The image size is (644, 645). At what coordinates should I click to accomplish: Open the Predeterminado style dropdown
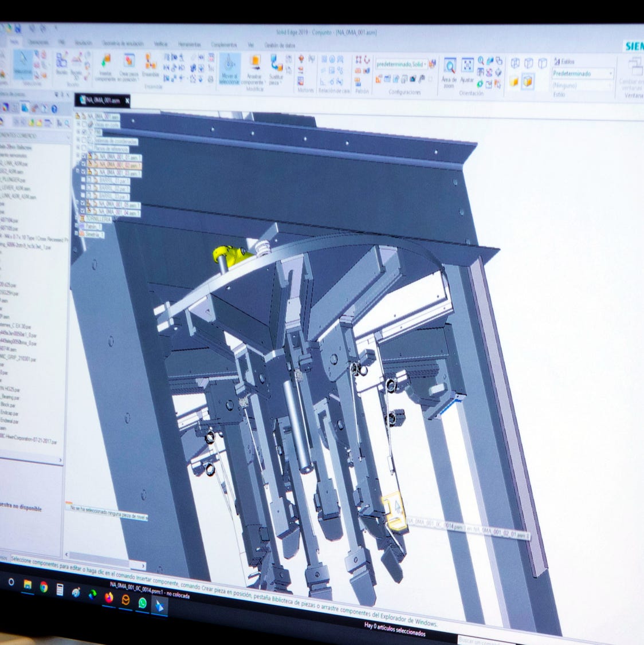coord(610,74)
